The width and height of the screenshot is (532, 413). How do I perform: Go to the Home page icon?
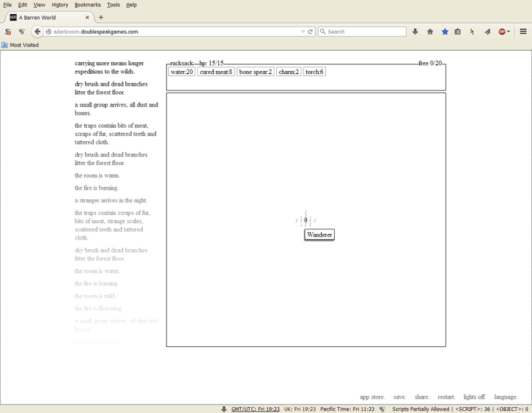430,31
